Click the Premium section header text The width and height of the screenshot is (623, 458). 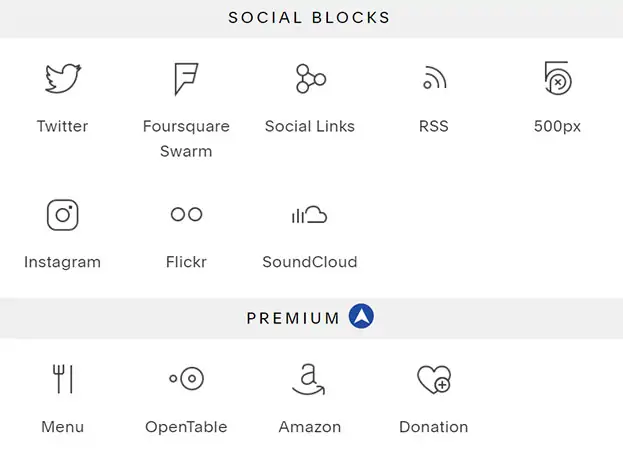coord(293,318)
